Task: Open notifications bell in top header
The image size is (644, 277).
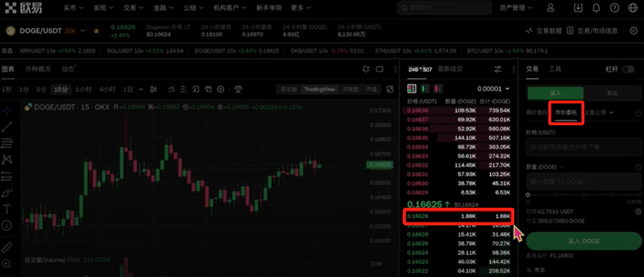Action: (596, 8)
